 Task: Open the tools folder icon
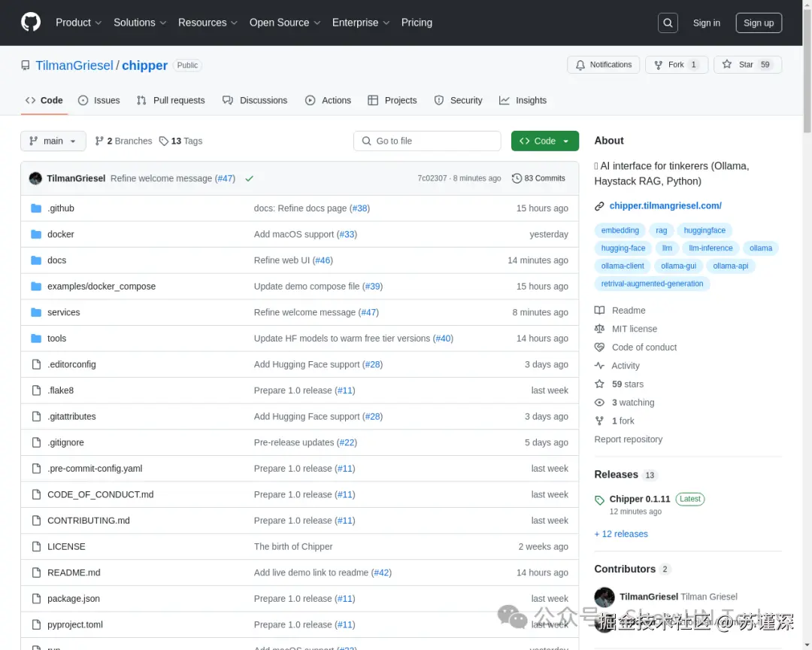pos(36,339)
